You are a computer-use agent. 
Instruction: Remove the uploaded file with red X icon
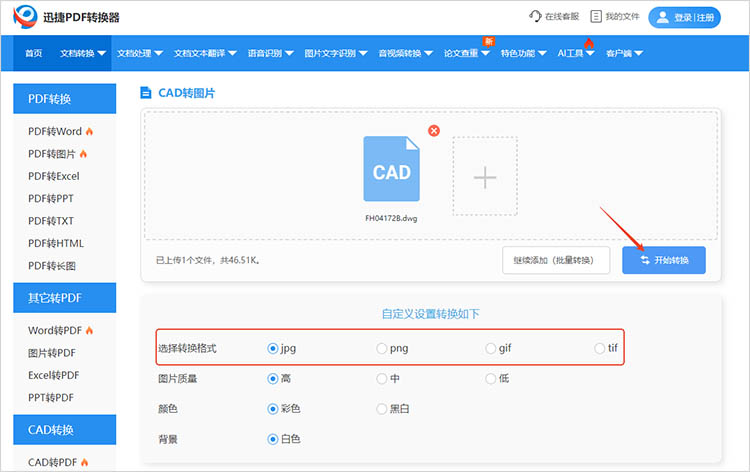434,131
